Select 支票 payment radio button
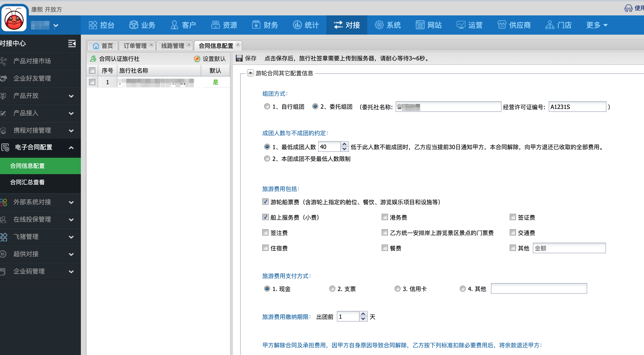The height and width of the screenshot is (355, 644). [x=332, y=289]
